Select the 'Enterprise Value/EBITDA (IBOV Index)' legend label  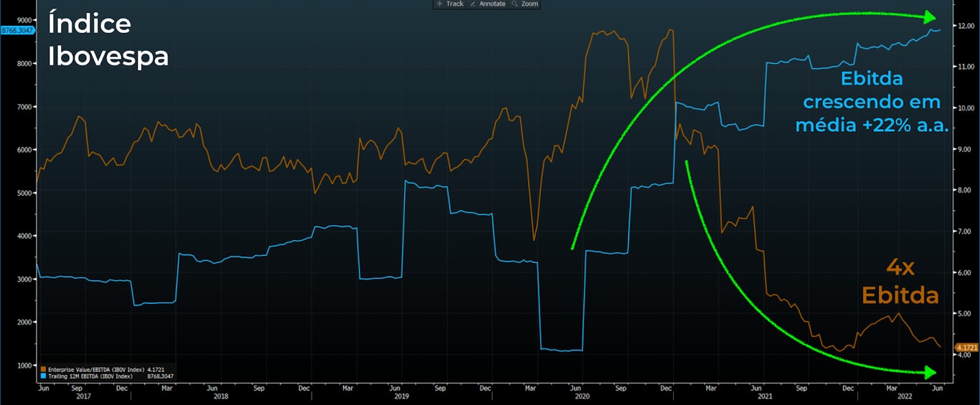[96, 369]
